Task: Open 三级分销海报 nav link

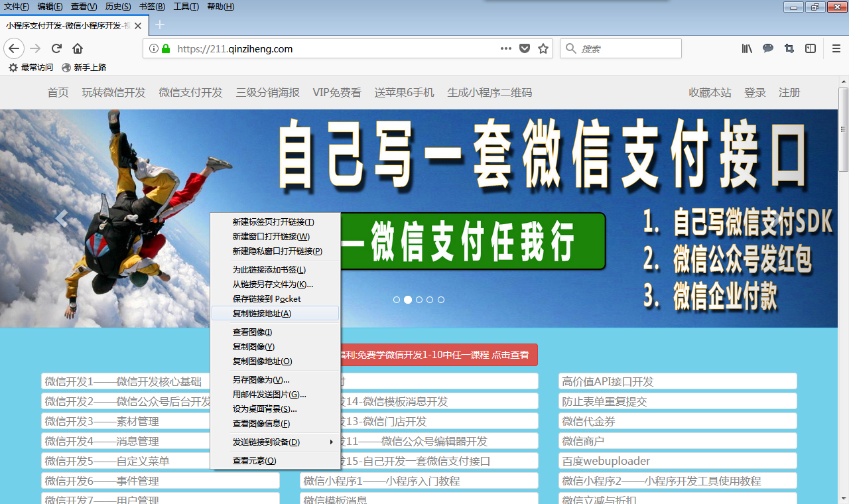Action: tap(267, 93)
